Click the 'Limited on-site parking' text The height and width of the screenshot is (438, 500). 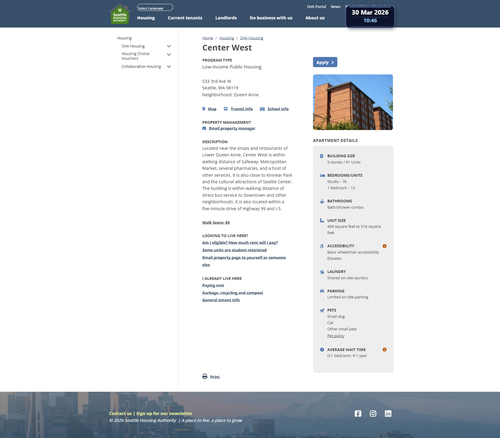point(348,297)
